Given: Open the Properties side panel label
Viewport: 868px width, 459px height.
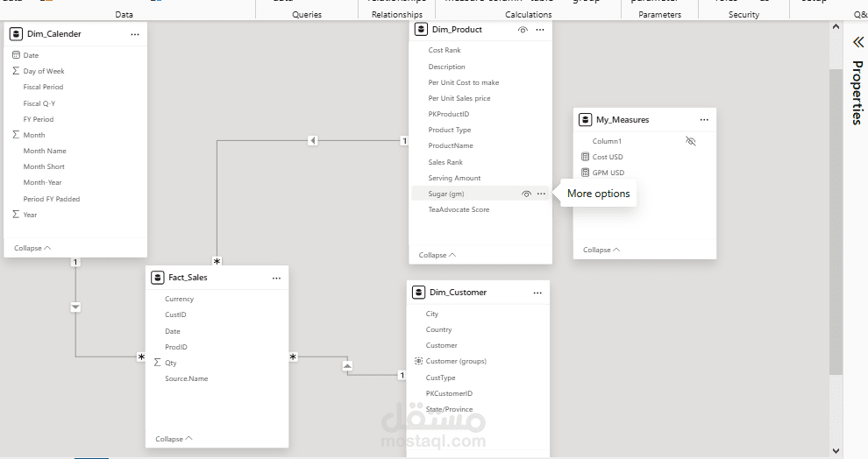Looking at the screenshot, I should pos(857,92).
